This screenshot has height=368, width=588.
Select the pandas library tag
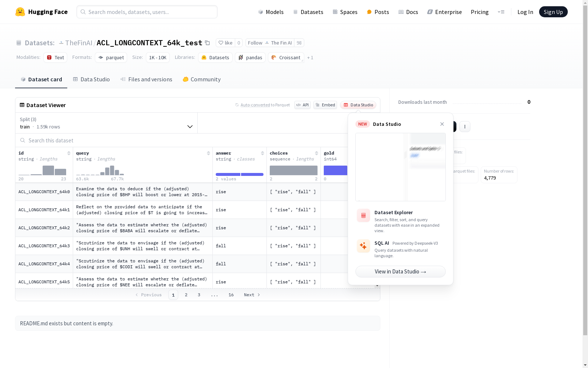pos(250,57)
